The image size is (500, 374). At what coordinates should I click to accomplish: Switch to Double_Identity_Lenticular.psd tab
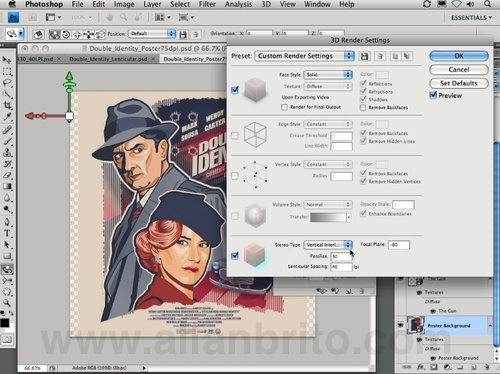[108, 59]
